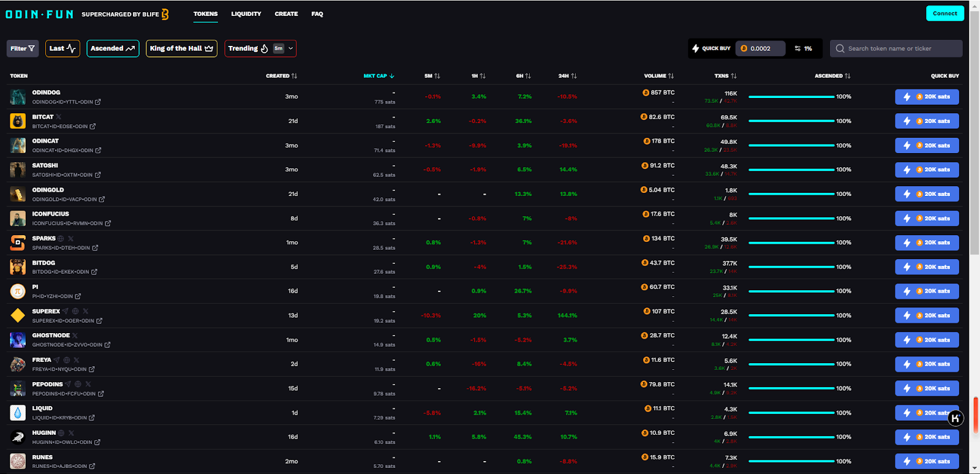Switch to the Liquidity tab
Viewport: 980px width, 474px height.
point(246,14)
